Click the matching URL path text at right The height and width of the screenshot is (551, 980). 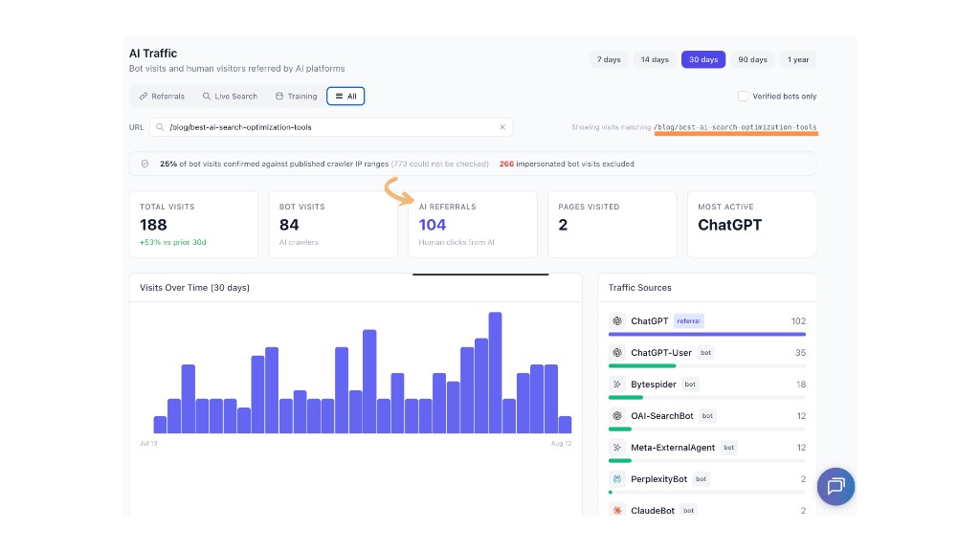click(x=735, y=127)
